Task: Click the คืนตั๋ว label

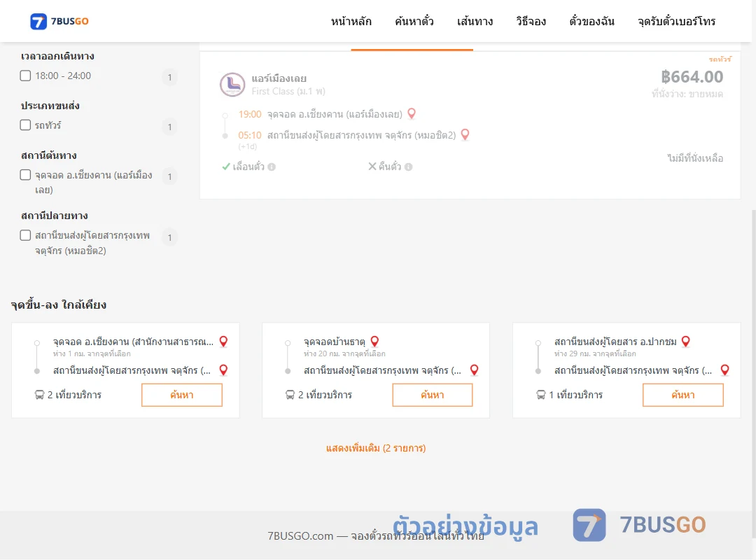Action: point(390,167)
